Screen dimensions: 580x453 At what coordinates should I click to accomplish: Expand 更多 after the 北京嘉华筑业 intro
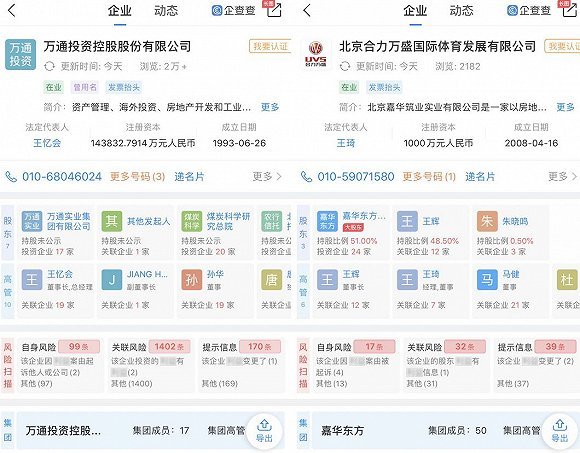click(x=566, y=107)
